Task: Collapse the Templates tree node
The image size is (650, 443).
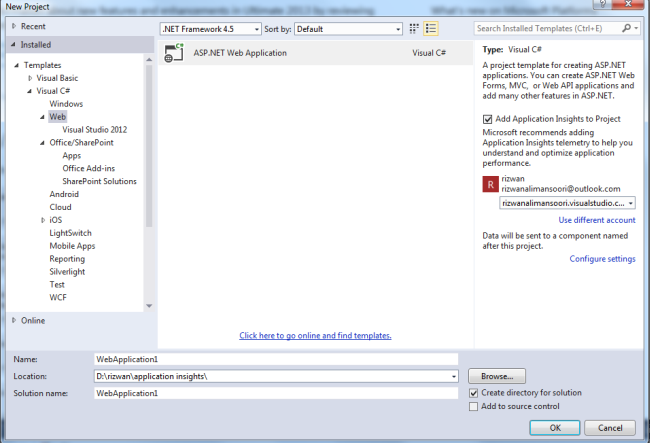Action: [x=17, y=65]
